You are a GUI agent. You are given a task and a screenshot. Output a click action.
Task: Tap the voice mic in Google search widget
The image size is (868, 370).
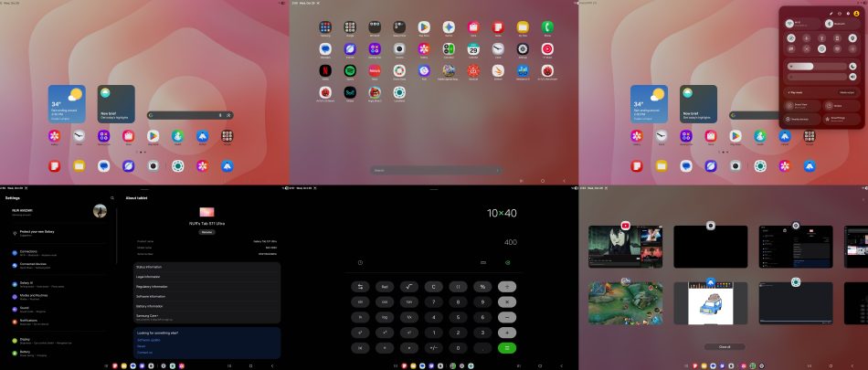(x=220, y=115)
